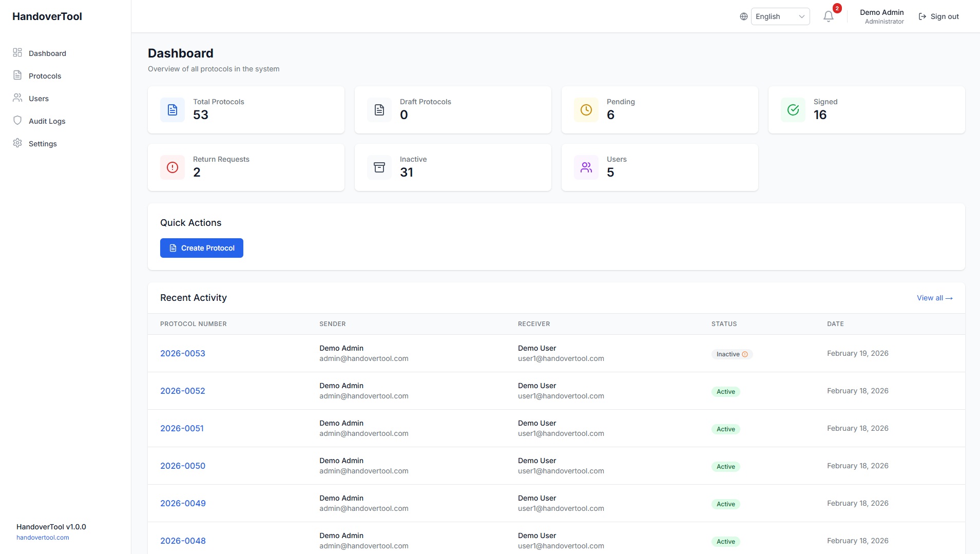Click the Recent Activity heading
980x554 pixels.
(x=194, y=298)
